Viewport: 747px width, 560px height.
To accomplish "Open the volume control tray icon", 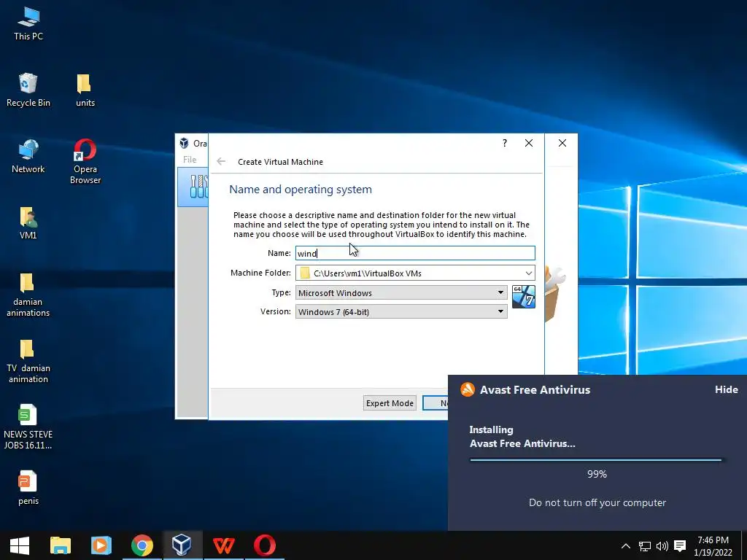I will tap(662, 545).
